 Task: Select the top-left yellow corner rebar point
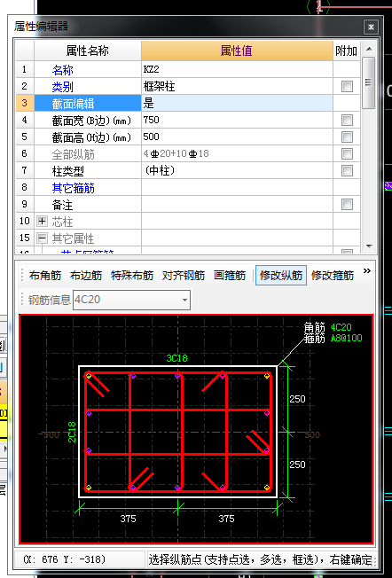click(x=89, y=376)
